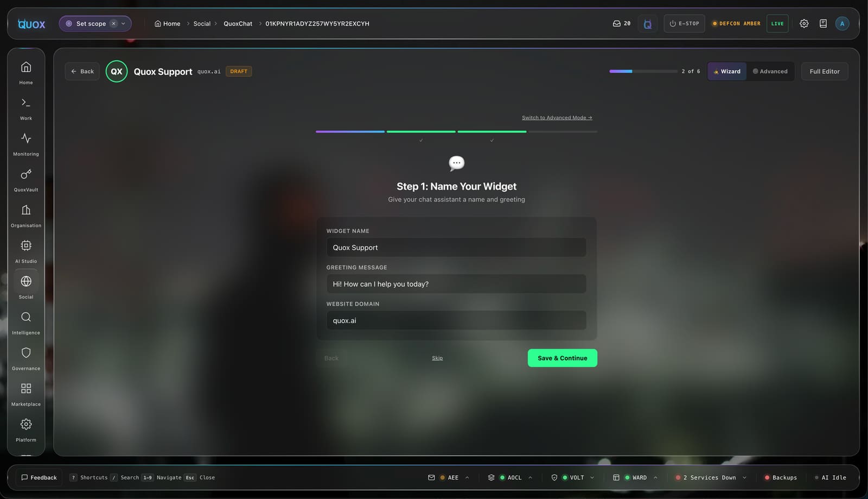Expand the AEE status chevron
The image size is (868, 499).
click(x=467, y=478)
